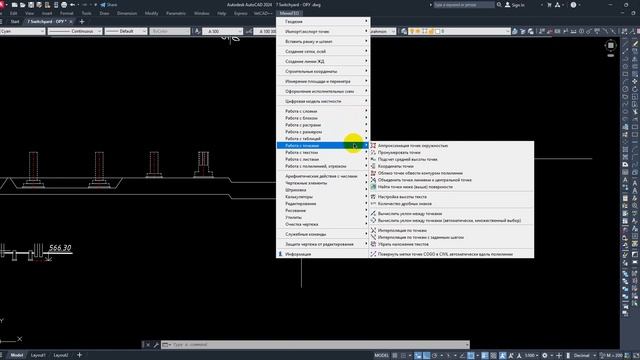Choose Количество дробных знаков command
Viewport: 640px width, 360px height.
pyautogui.click(x=451, y=204)
